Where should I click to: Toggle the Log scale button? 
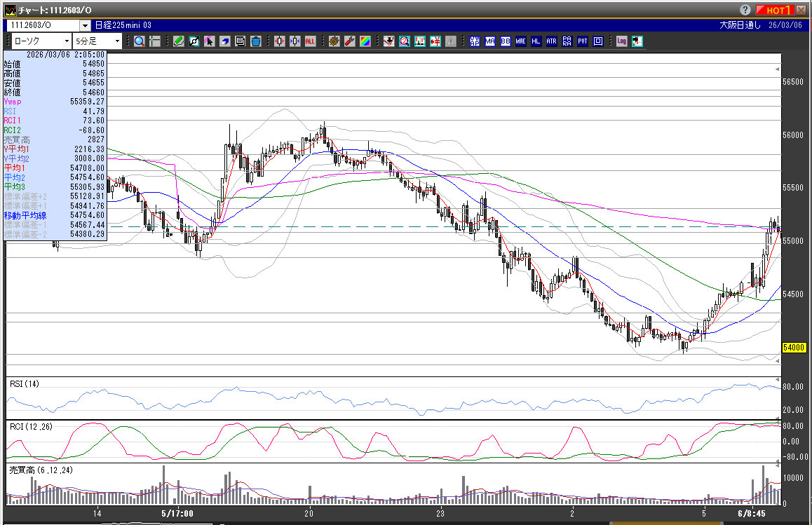click(x=621, y=41)
